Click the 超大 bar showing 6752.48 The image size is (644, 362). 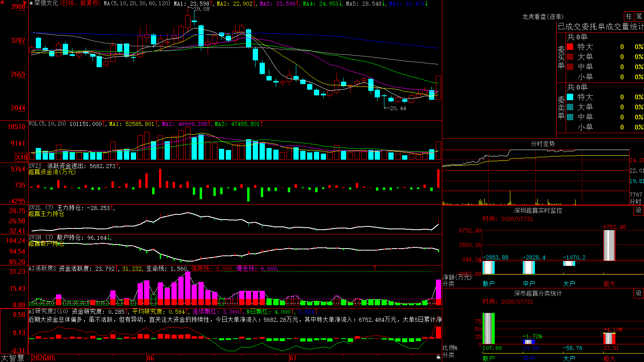click(609, 245)
